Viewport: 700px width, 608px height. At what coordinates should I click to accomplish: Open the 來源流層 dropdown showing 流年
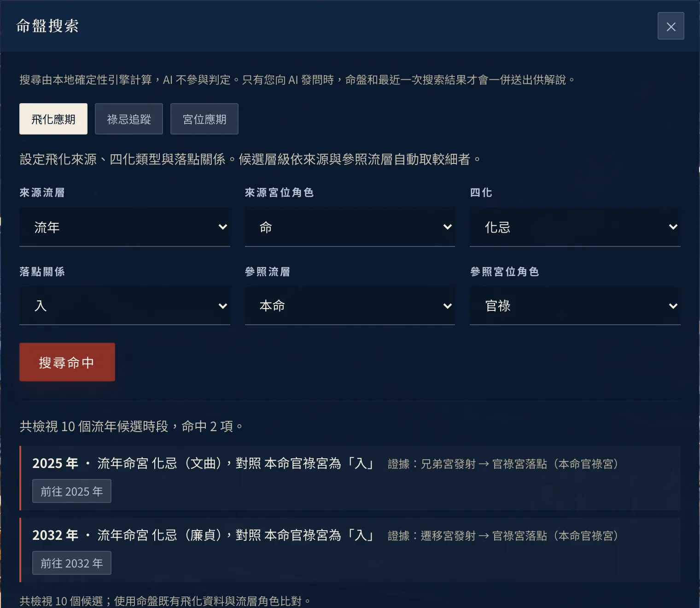click(x=125, y=227)
